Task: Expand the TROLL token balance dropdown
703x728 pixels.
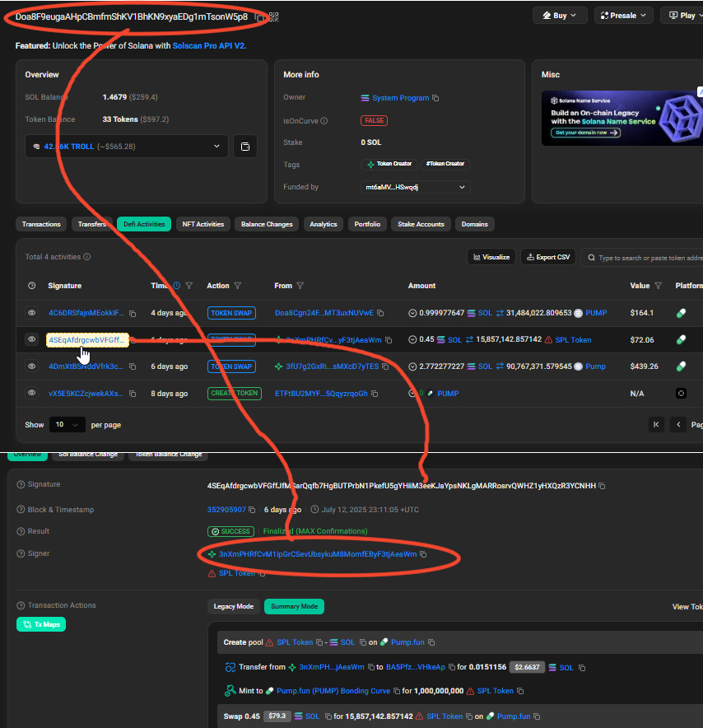Action: click(x=126, y=147)
